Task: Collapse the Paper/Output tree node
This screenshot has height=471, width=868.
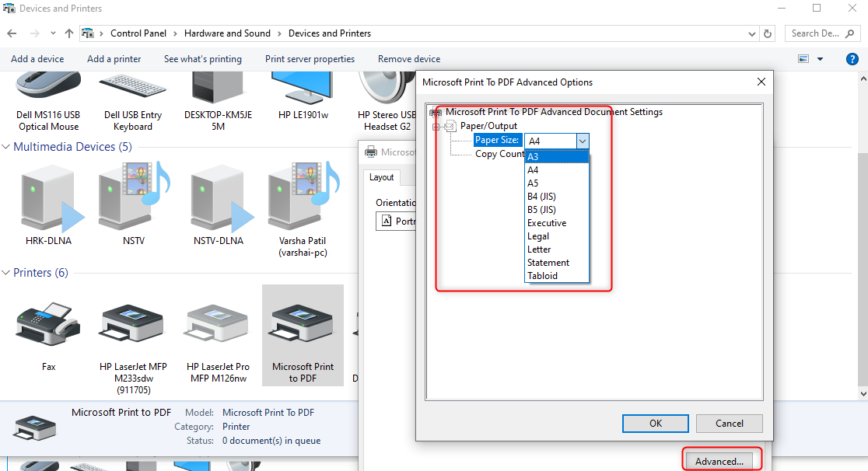Action: click(x=436, y=127)
